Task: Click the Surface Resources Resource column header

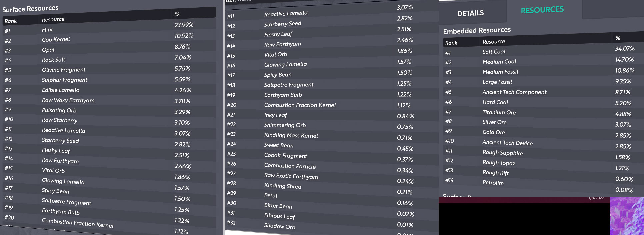Action: coord(53,19)
